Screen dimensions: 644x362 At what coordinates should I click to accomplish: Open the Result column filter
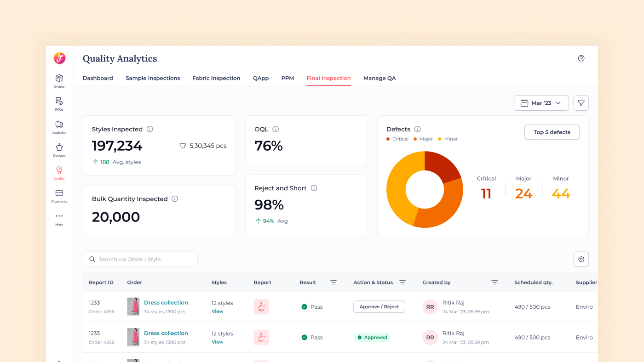(333, 283)
